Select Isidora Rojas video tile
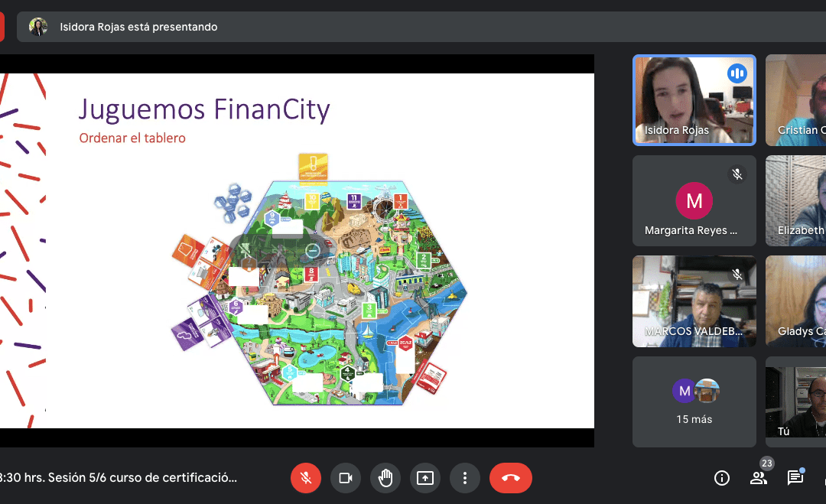Viewport: 826px width, 504px height. [694, 100]
